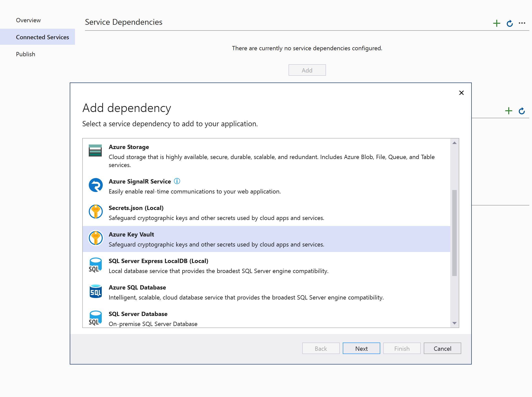Click the Publish menu item

tap(24, 54)
